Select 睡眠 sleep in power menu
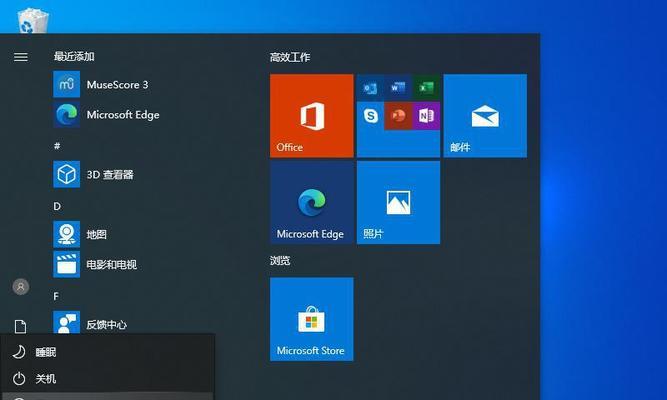The height and width of the screenshot is (400, 667). (x=107, y=352)
